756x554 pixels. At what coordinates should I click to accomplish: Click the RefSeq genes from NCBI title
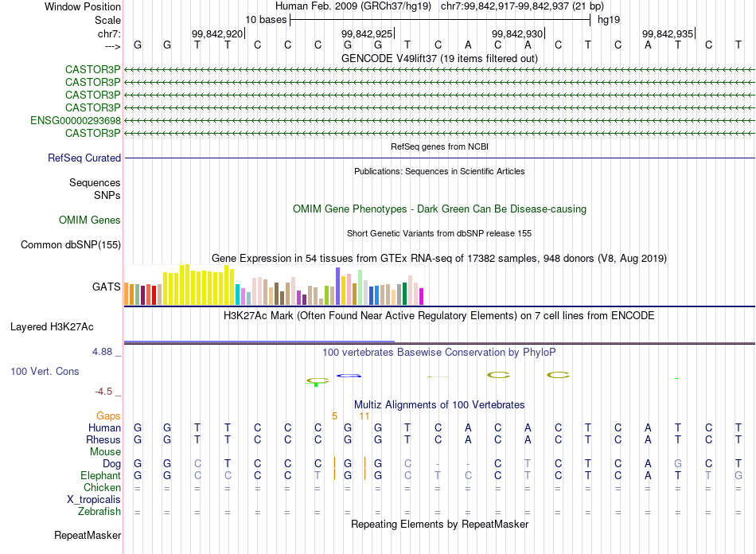point(440,146)
